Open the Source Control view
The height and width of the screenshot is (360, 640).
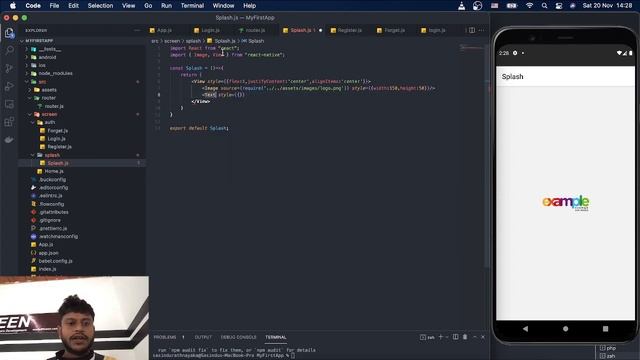(x=9, y=68)
